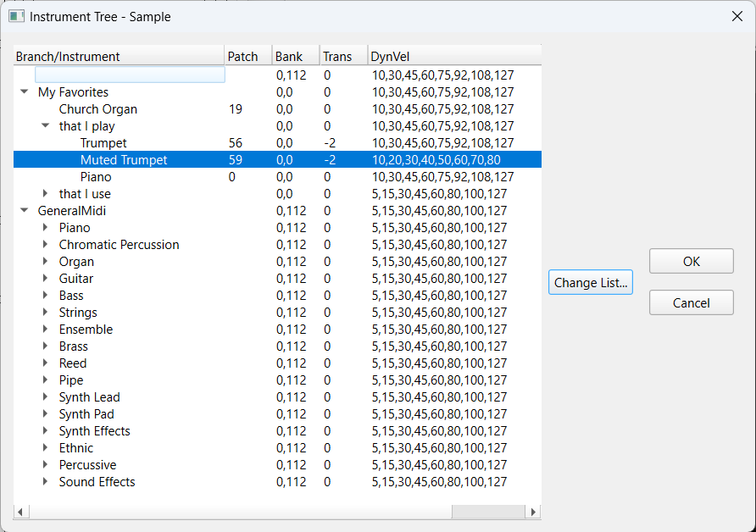Click the Instrument Tree window icon

16,16
